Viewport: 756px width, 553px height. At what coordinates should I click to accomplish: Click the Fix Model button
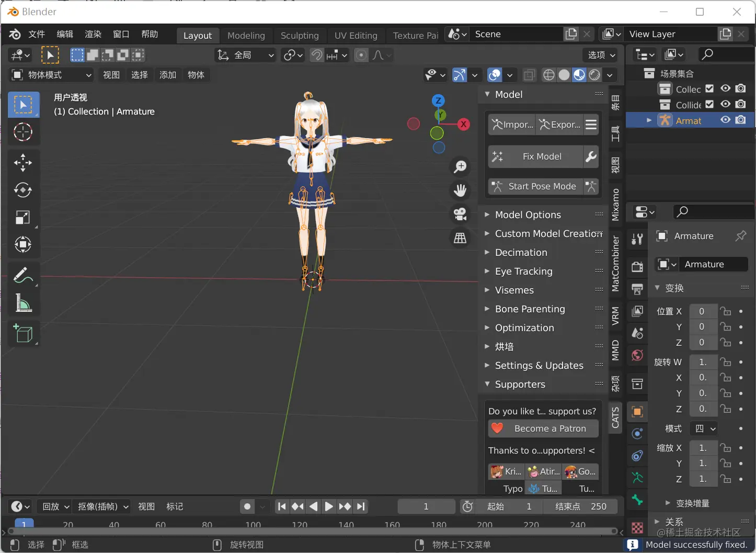(535, 156)
